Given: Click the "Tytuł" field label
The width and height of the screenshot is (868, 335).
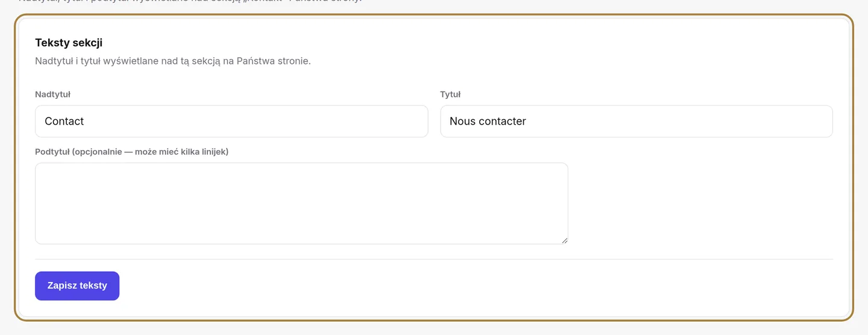Looking at the screenshot, I should click(450, 94).
